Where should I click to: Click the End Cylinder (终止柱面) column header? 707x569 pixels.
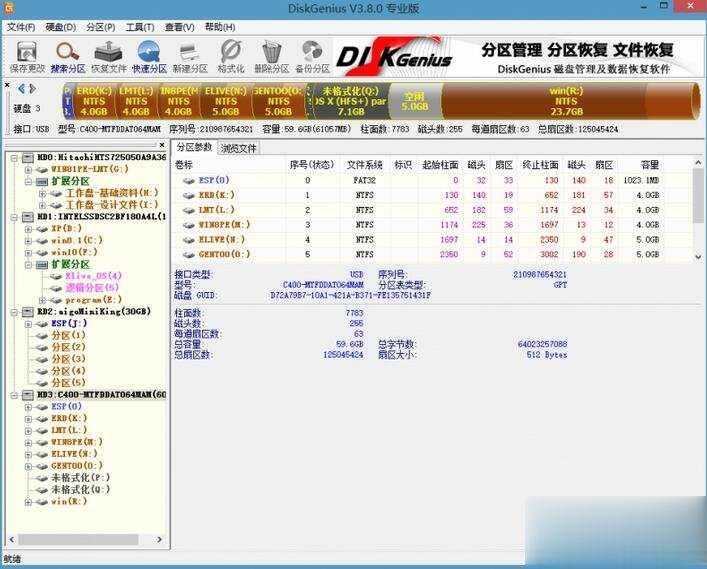540,165
